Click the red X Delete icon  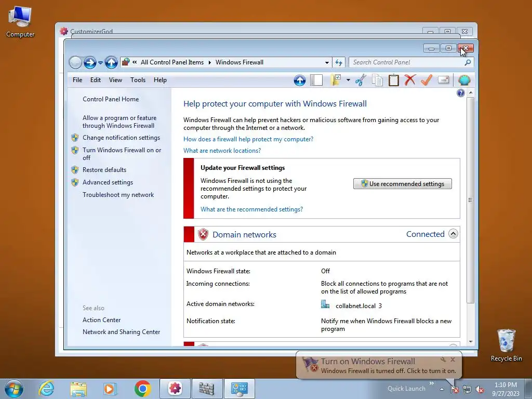(410, 81)
